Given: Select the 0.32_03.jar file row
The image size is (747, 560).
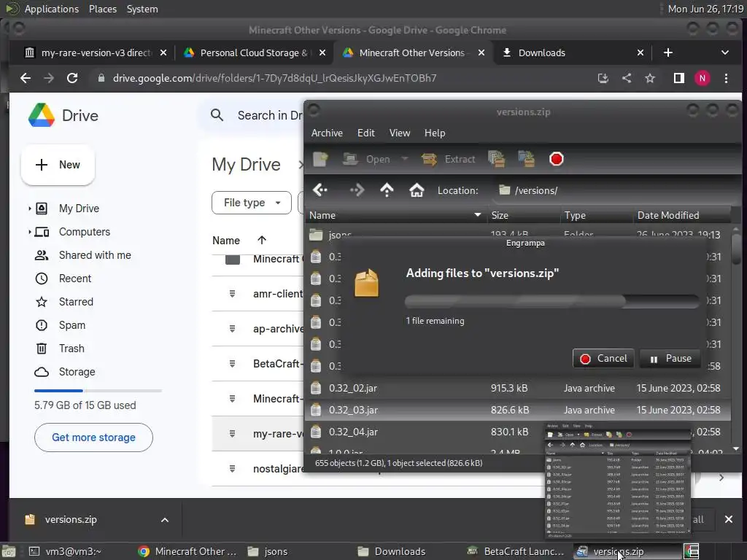Looking at the screenshot, I should pos(517,410).
